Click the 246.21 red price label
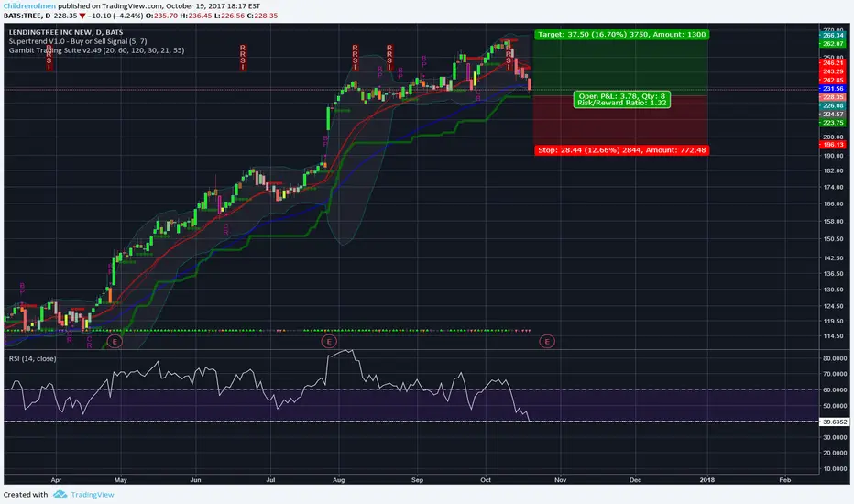The image size is (854, 504). 833,63
